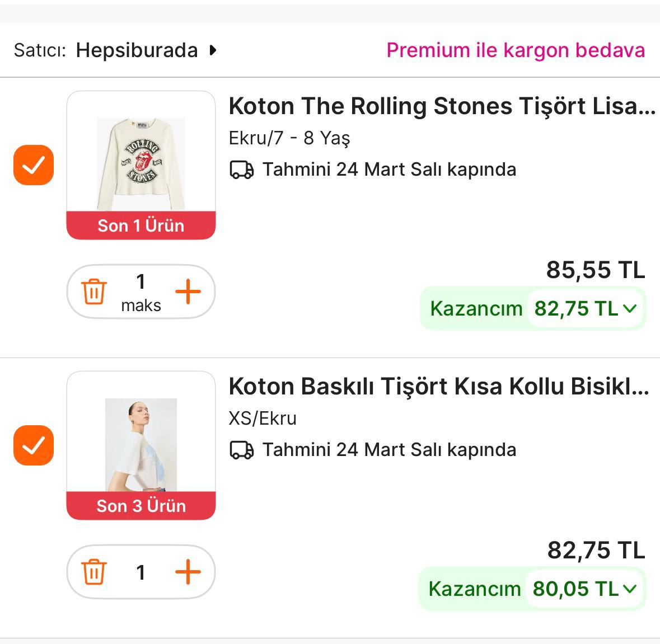The image size is (660, 644).
Task: Add one more Koton Baskılı Tişört
Action: point(188,572)
